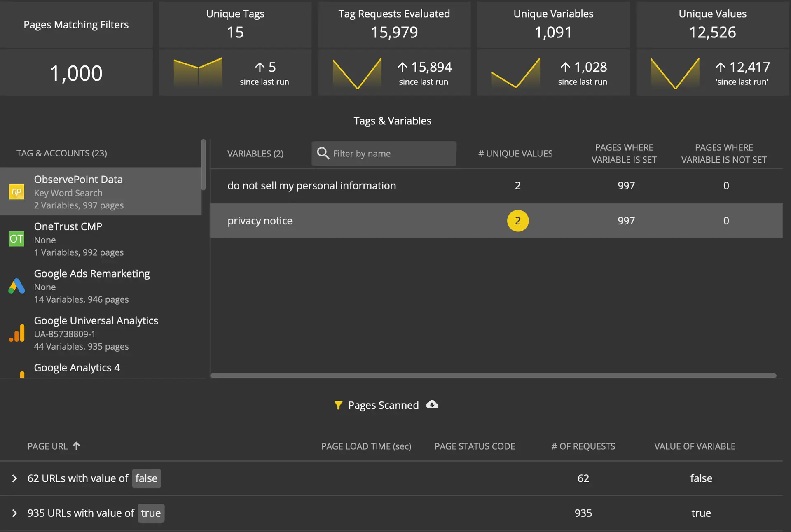791x532 pixels.
Task: Select the privacy notice variable row
Action: tap(496, 221)
